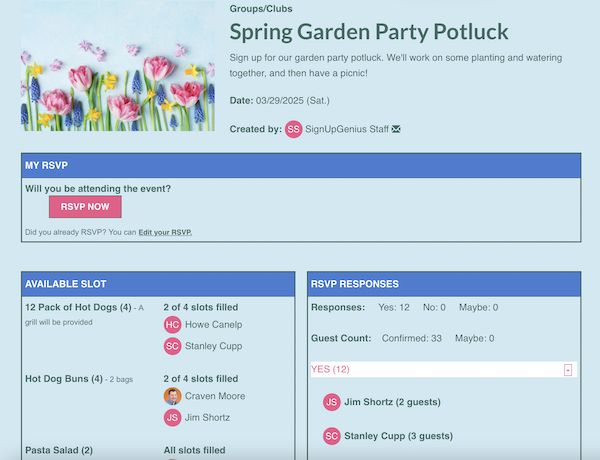The width and height of the screenshot is (600, 460).
Task: Click the SC avatar under Hot Dogs slot
Action: coord(173,346)
